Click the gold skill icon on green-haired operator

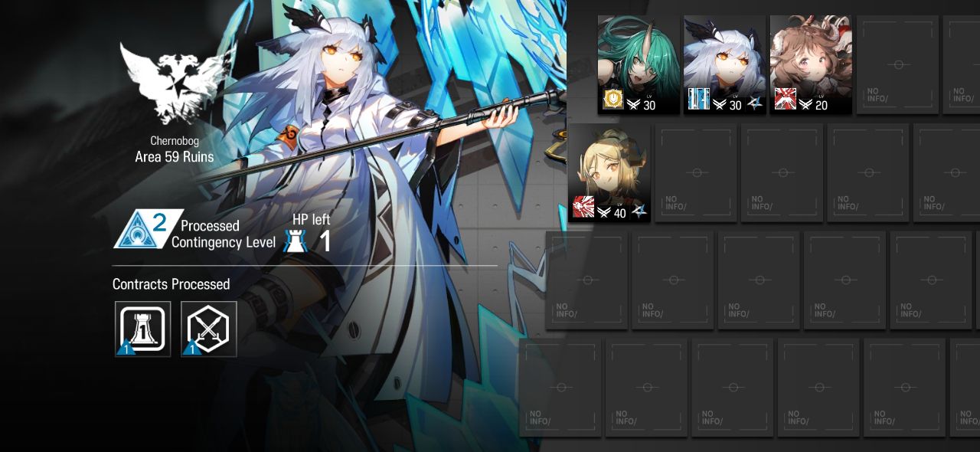613,100
